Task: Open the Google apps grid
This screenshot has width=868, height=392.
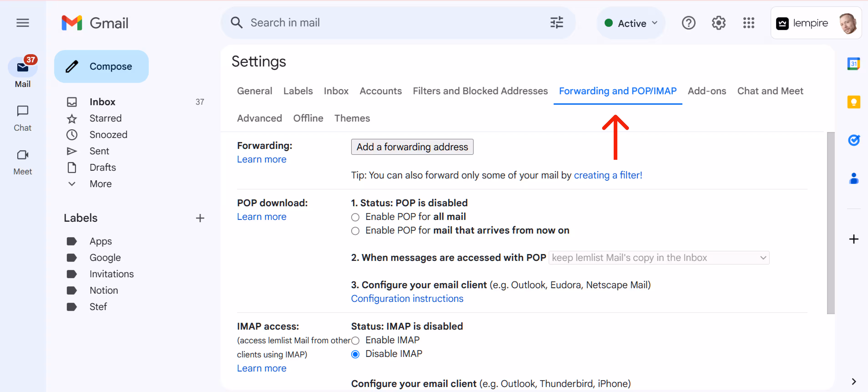Action: pos(748,23)
